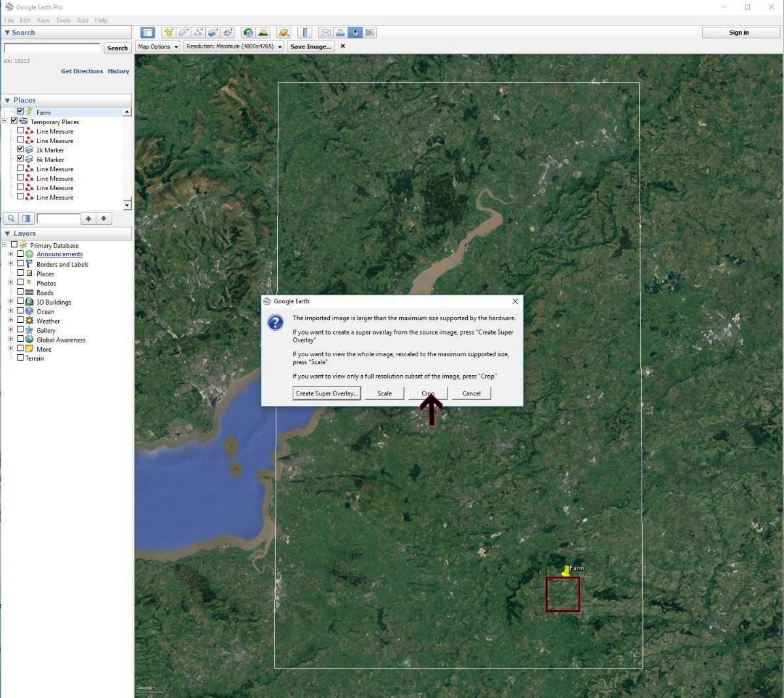Select the Add Polygon tool
Viewport: 784px width, 698px height.
tap(184, 33)
